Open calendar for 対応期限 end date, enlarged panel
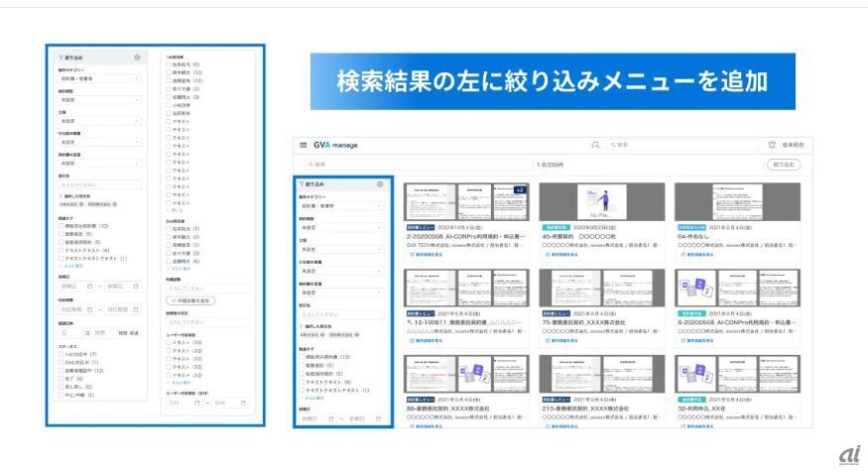This screenshot has height=473, width=868. pos(136,309)
